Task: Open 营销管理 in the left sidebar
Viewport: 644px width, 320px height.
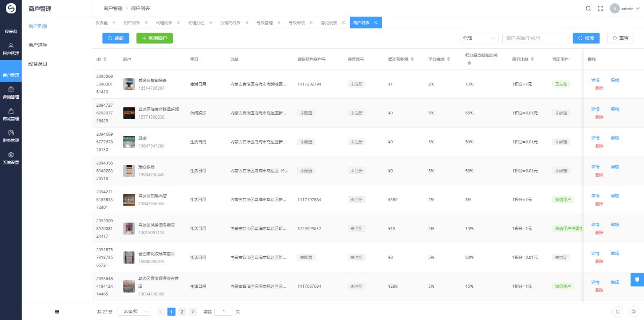Action: click(x=11, y=93)
